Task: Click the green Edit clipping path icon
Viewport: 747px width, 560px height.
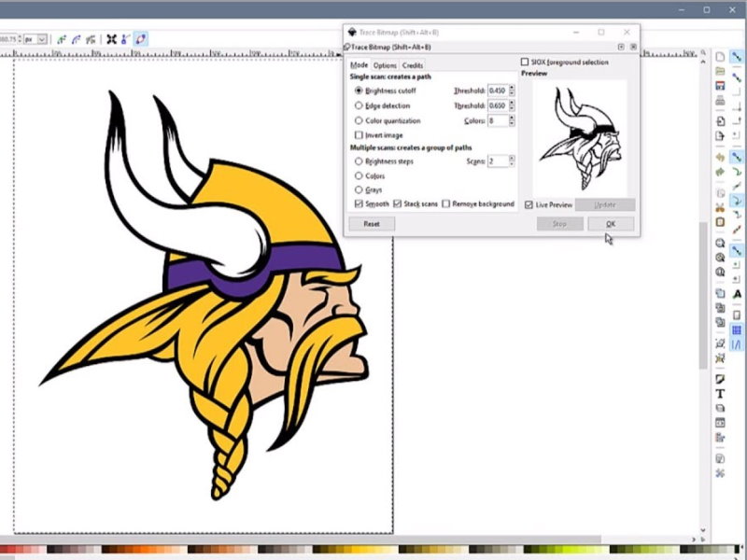Action: point(62,39)
